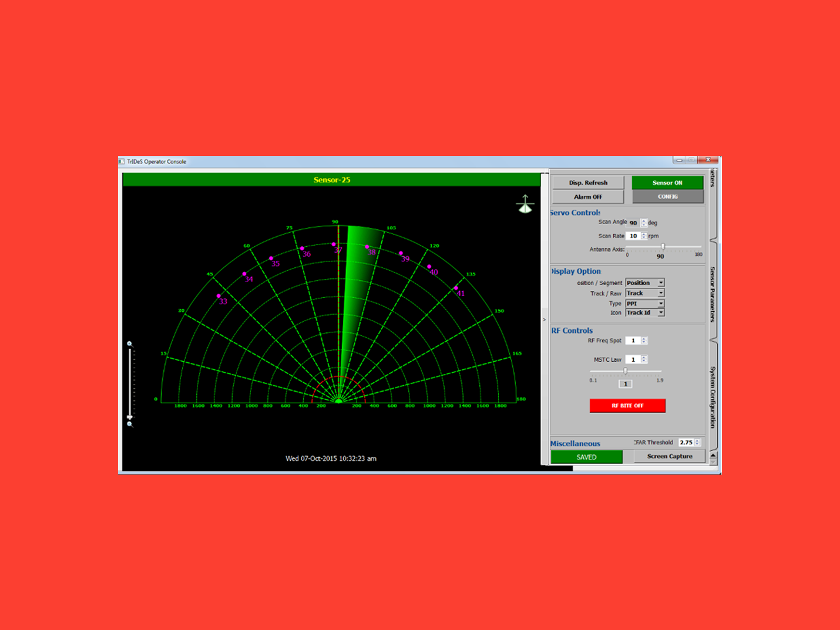
Task: Increase RF Freq Spot using its spinner
Action: [644, 338]
